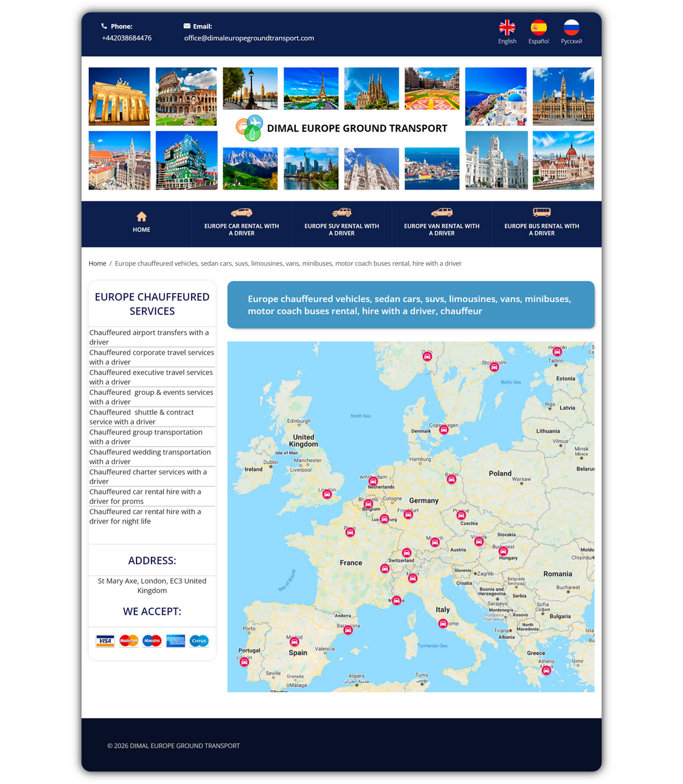Click the Athens map marker
Viewport: 683px width, 784px height.
(546, 670)
